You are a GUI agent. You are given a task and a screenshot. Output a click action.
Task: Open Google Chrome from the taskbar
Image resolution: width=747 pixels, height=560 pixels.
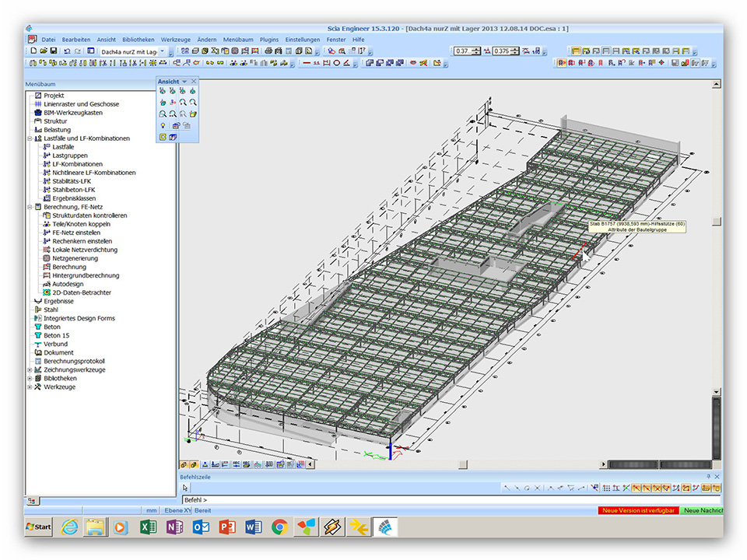[x=279, y=527]
